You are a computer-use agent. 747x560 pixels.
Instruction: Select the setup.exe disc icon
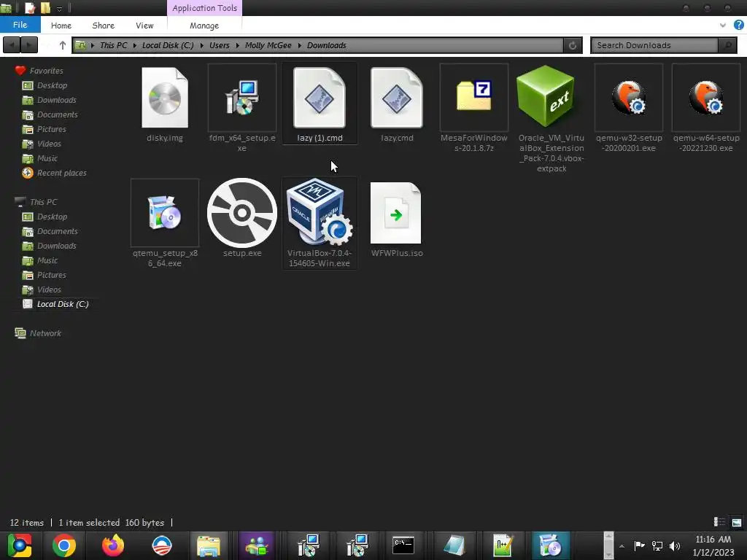242,212
